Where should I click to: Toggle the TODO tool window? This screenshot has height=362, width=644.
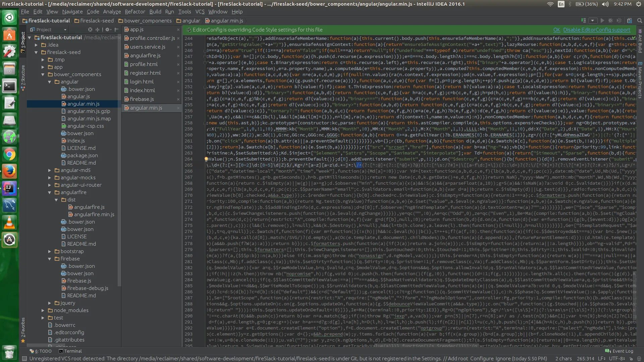41,351
